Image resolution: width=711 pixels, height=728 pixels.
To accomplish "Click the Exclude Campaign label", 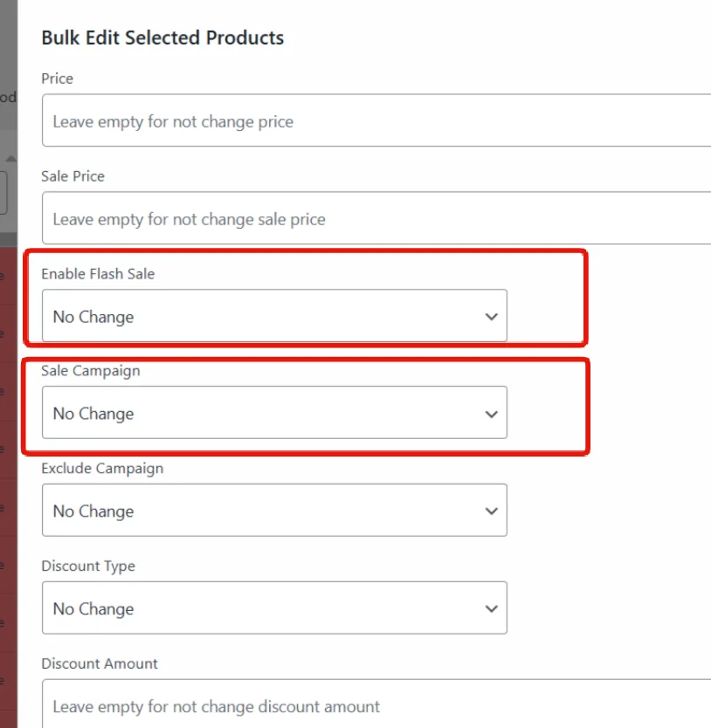I will point(102,468).
